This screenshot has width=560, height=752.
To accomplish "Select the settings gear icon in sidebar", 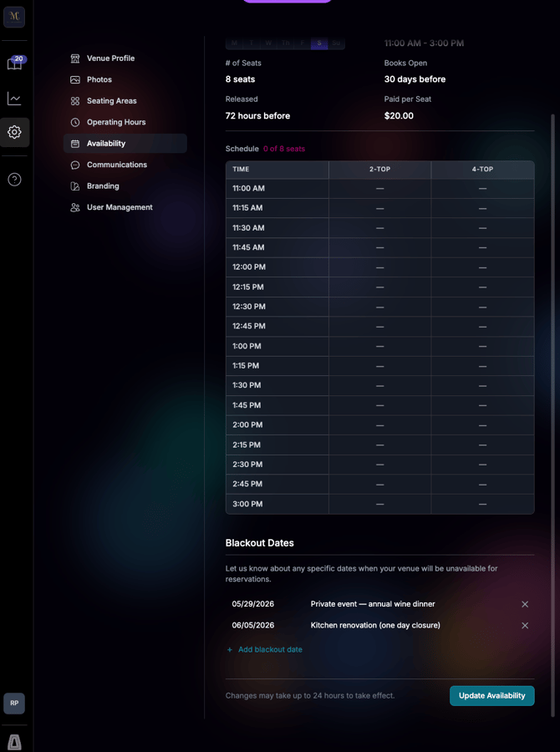I will (14, 132).
